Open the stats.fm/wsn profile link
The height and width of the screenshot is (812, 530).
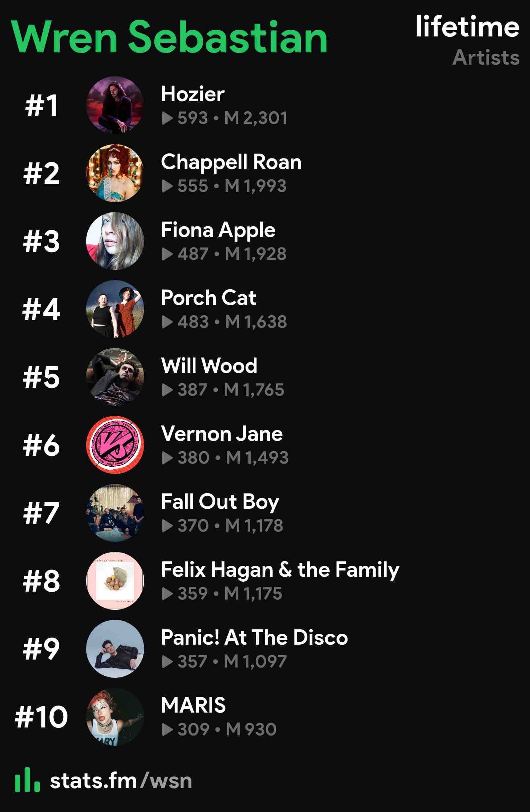click(121, 781)
